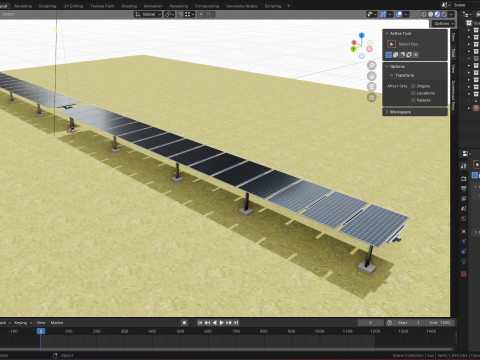Open the Global transform orientation dropdown
This screenshot has height=360, width=480.
click(148, 14)
